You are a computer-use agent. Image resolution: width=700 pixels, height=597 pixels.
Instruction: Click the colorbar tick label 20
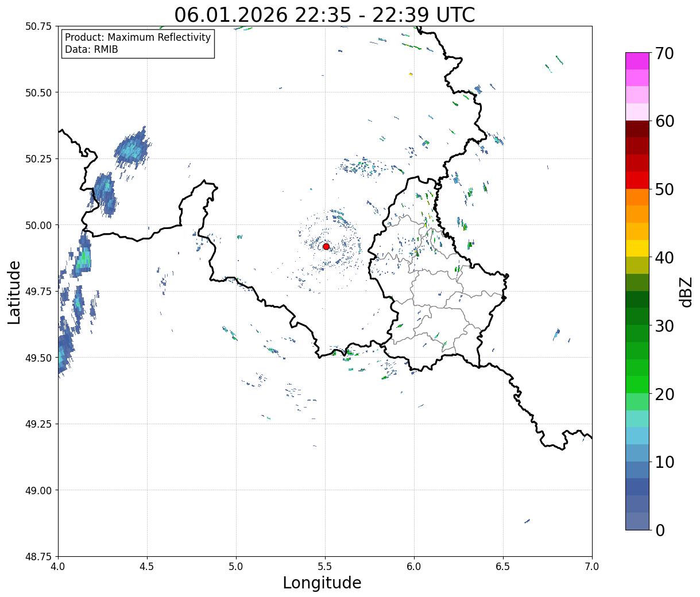tap(664, 394)
